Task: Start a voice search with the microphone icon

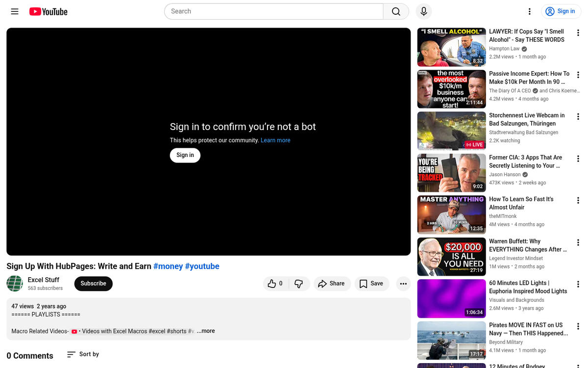Action: pos(423,11)
